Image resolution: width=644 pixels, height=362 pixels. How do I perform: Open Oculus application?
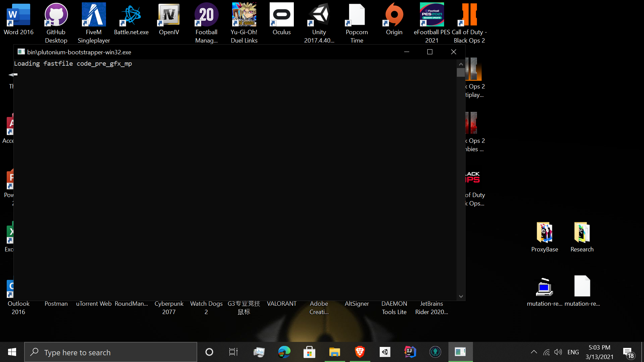click(281, 18)
